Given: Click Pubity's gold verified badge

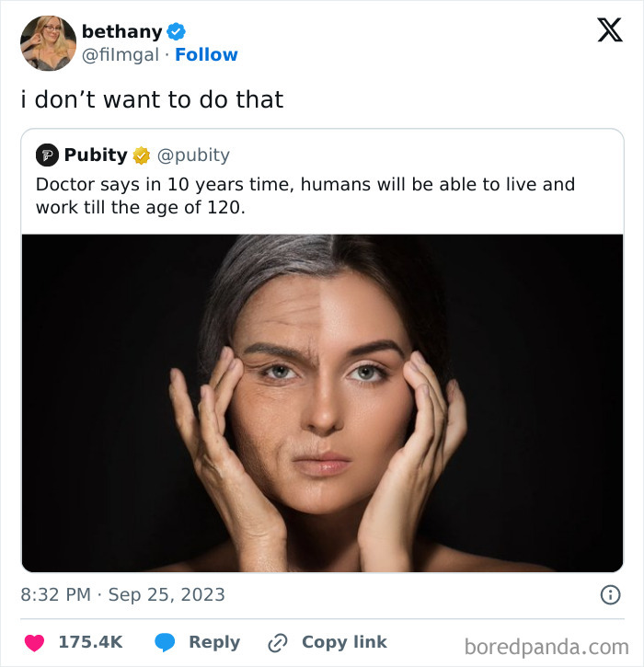Looking at the screenshot, I should click(142, 155).
